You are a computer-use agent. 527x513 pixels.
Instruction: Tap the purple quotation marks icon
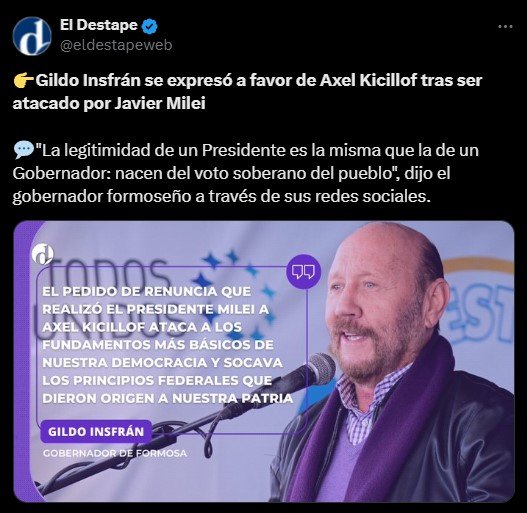303,272
